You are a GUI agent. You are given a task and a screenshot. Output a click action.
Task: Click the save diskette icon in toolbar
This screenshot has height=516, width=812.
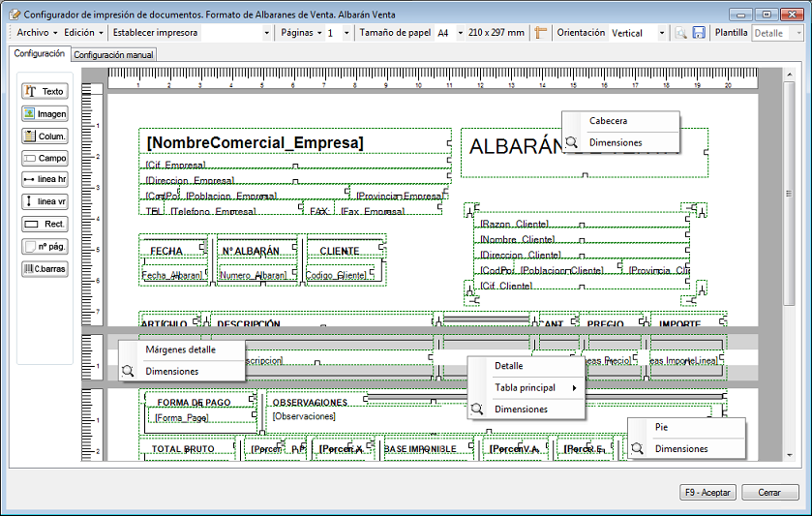coord(698,33)
